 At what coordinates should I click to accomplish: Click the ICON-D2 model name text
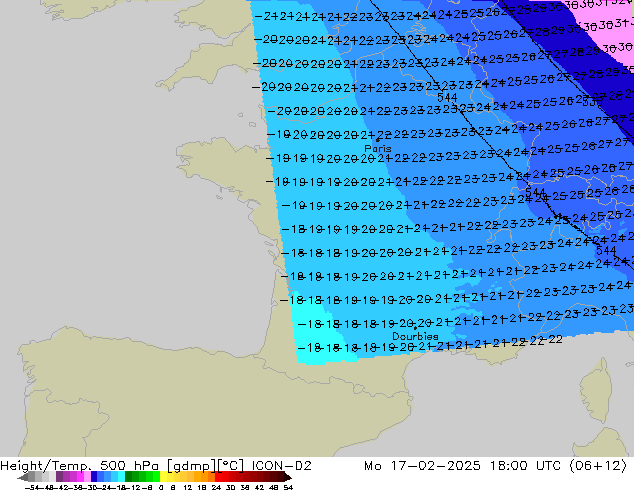point(281,466)
